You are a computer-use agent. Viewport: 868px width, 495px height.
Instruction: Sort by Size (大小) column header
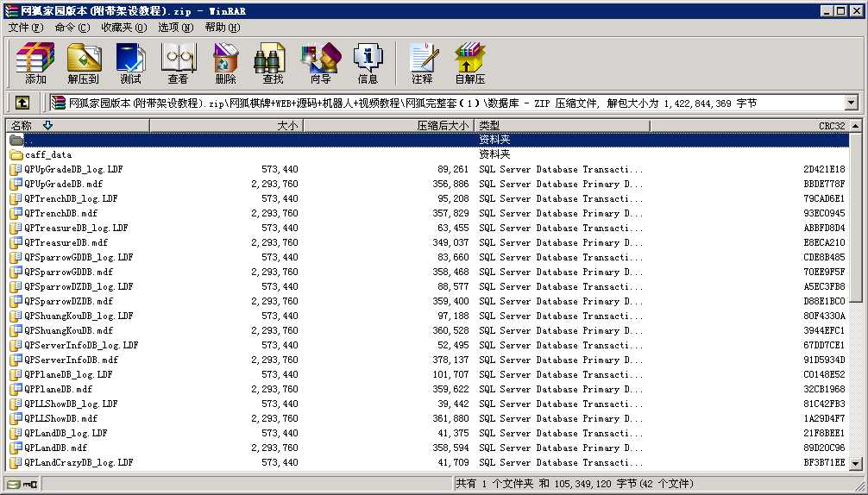[226, 126]
